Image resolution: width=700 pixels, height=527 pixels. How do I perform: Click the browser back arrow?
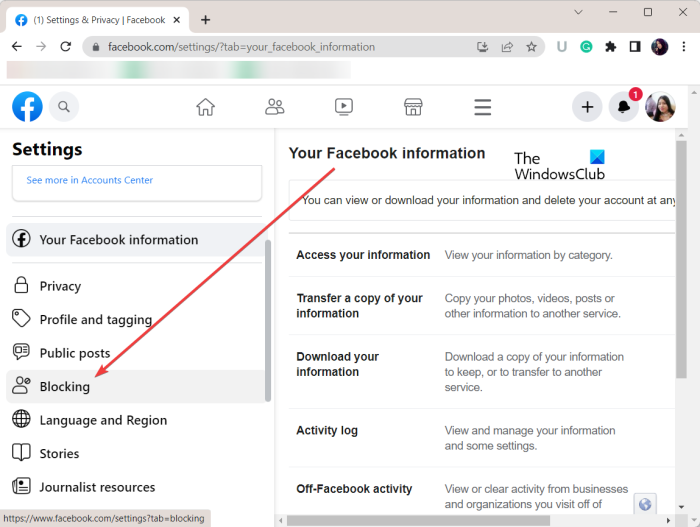click(17, 46)
